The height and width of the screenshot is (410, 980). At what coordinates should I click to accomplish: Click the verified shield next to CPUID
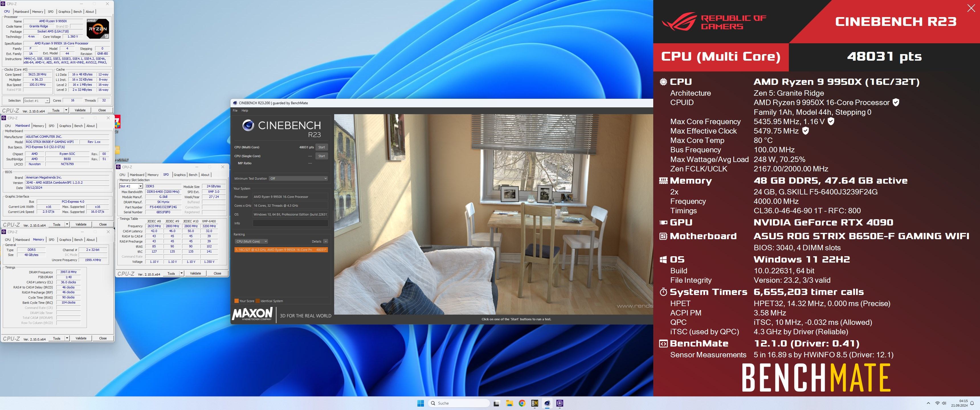point(896,102)
